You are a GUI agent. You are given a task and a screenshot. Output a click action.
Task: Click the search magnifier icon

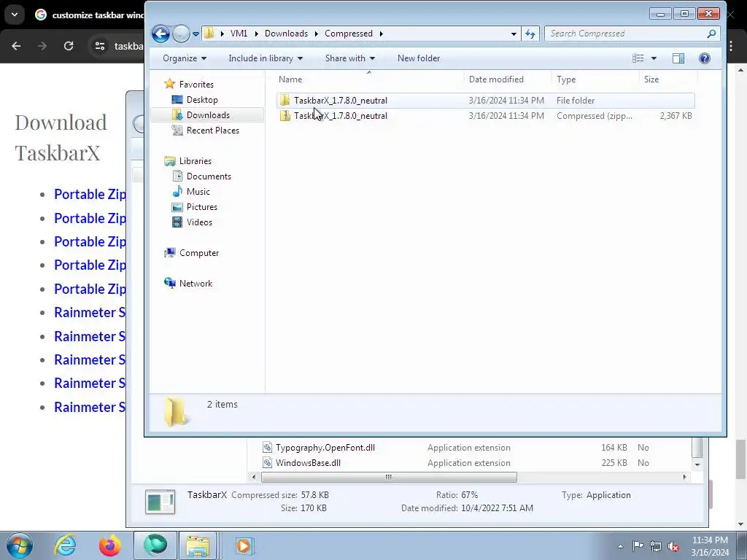pyautogui.click(x=711, y=34)
